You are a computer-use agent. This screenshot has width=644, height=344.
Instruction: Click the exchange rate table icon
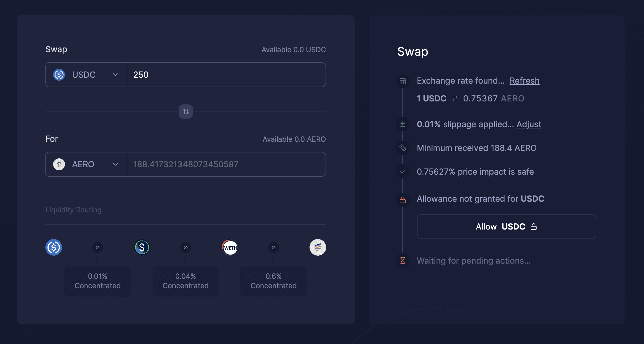point(403,81)
